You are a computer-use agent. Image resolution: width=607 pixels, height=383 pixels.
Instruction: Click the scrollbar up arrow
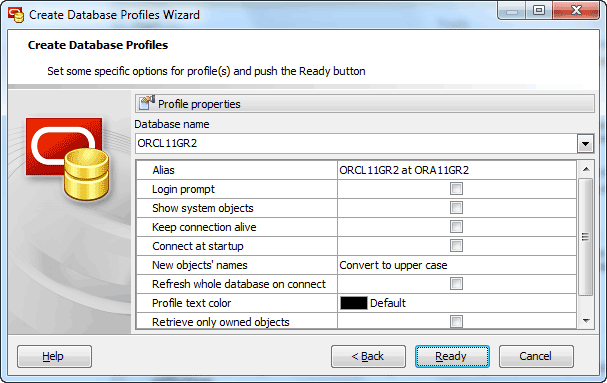pyautogui.click(x=586, y=169)
